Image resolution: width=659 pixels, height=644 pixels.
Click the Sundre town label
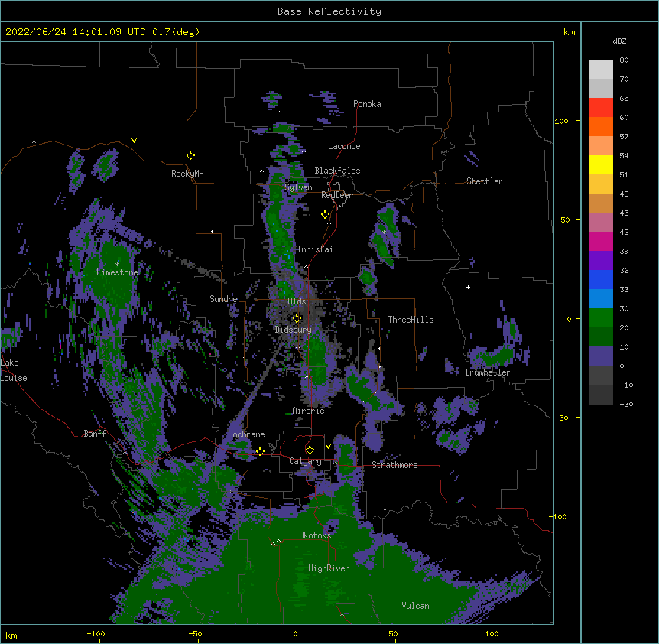tap(223, 299)
